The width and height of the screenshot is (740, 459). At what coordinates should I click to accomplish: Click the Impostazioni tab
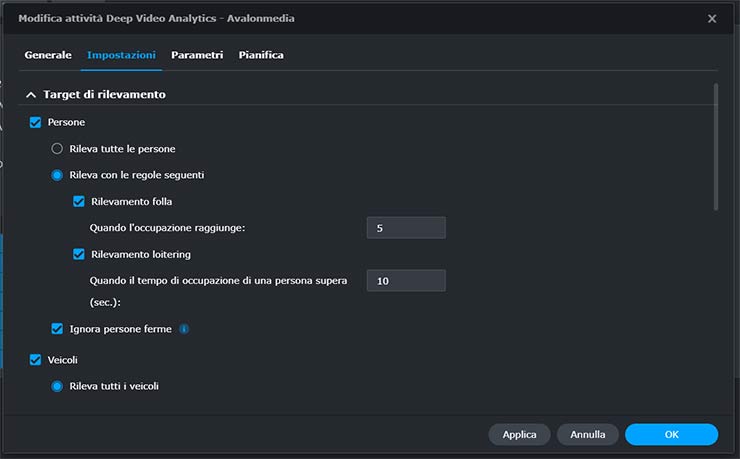click(121, 55)
